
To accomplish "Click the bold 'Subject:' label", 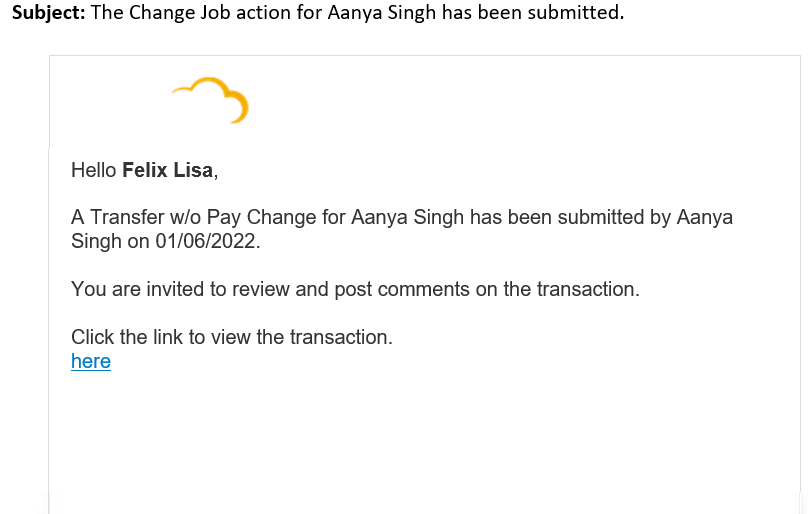I will [48, 12].
